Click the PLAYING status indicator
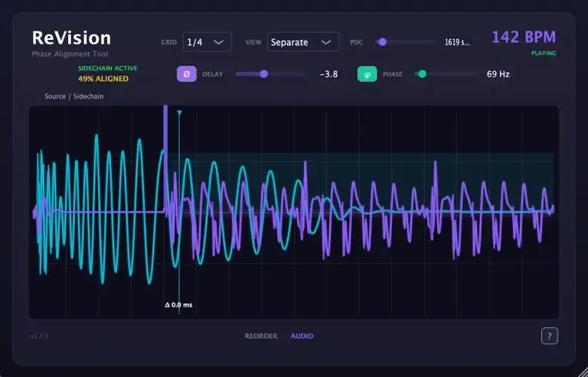The height and width of the screenshot is (377, 588). point(544,54)
